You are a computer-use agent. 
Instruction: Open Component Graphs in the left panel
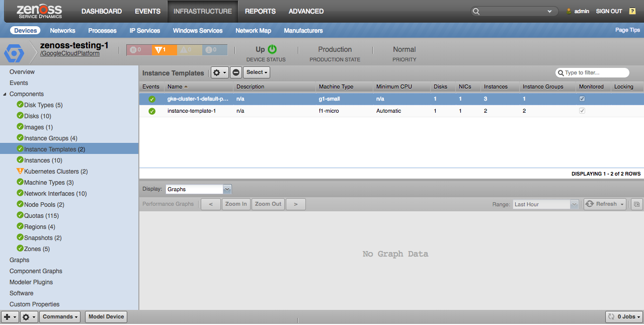[36, 271]
